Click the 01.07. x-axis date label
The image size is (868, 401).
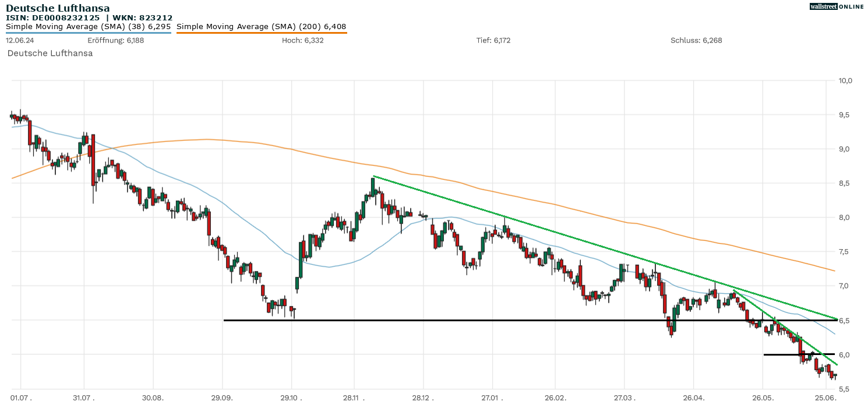coord(21,396)
